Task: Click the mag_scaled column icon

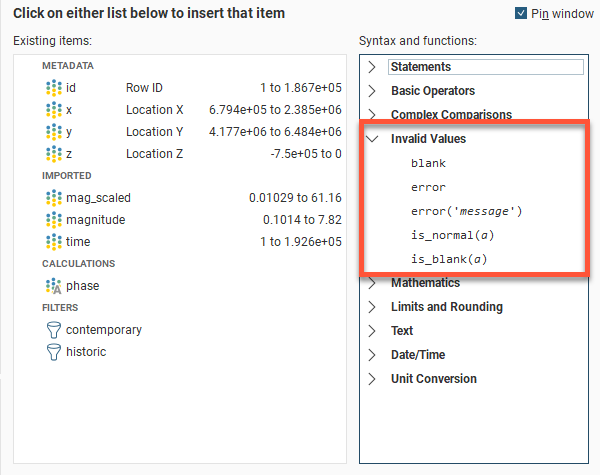Action: pos(54,198)
